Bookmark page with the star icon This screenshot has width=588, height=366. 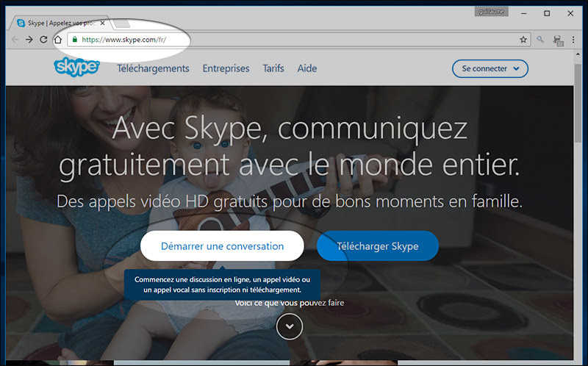523,40
